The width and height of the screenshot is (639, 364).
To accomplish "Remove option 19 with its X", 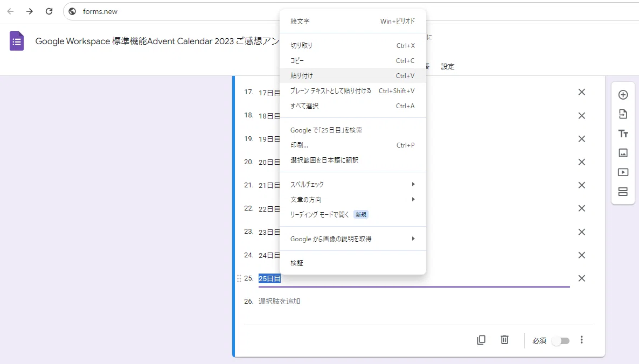I will [581, 139].
